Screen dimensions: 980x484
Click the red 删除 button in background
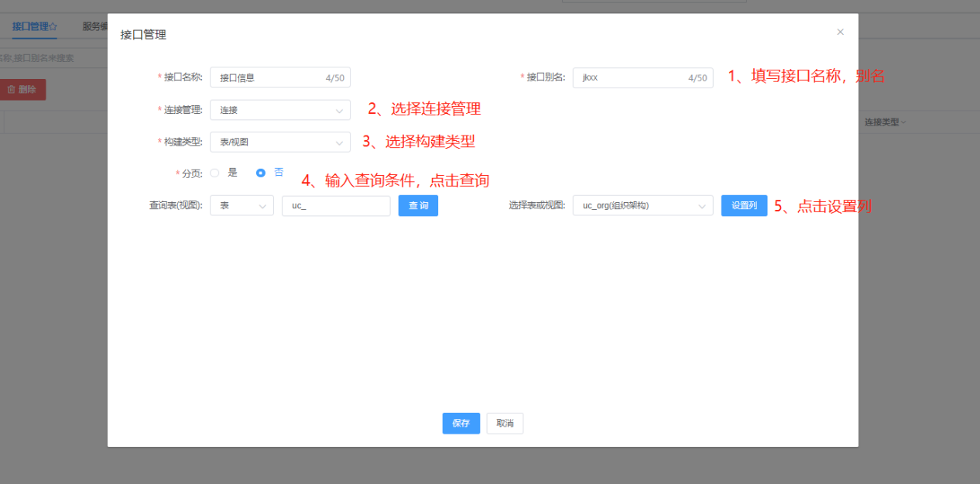click(x=23, y=89)
